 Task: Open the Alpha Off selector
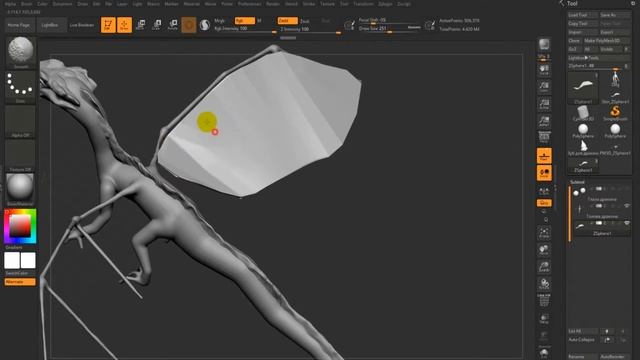(20, 122)
